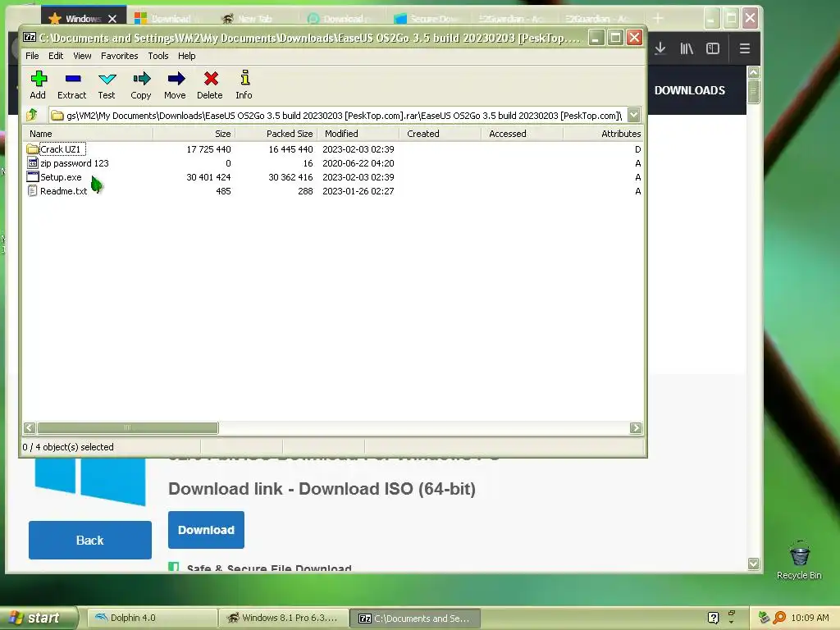
Task: Click the file list right scroll arrow
Action: (636, 427)
